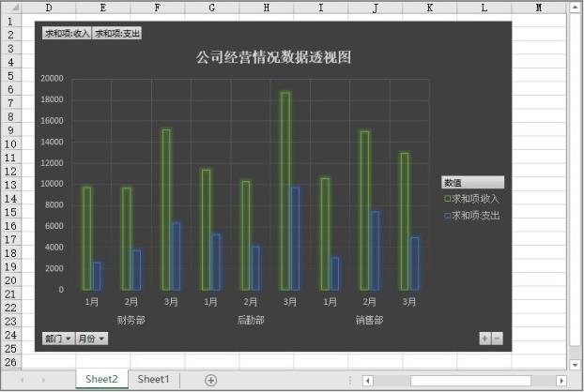Click horizontal scrollbar right arrow
This screenshot has width=584, height=392.
click(x=561, y=381)
